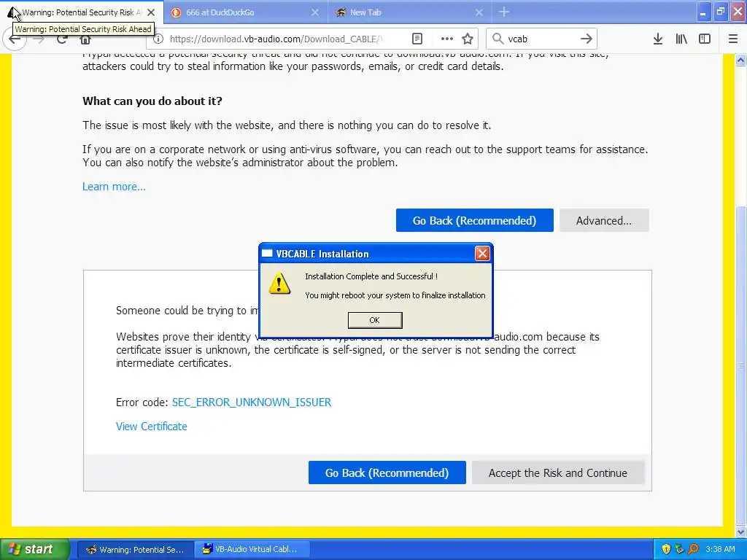Open page actions three-dot menu
Screen dimensions: 747x560
pos(447,39)
